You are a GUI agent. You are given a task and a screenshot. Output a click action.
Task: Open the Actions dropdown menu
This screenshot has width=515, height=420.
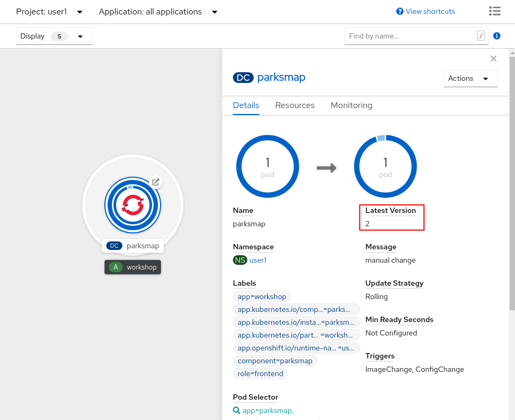[x=470, y=78]
